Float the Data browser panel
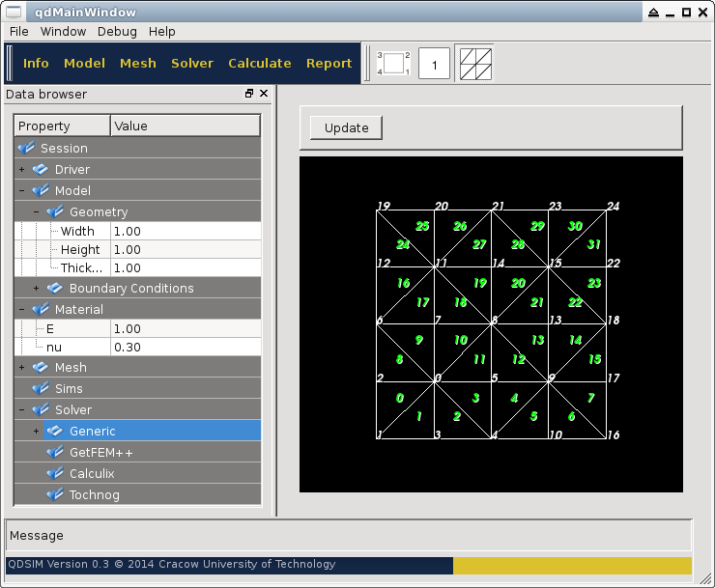This screenshot has height=588, width=715. (x=249, y=94)
